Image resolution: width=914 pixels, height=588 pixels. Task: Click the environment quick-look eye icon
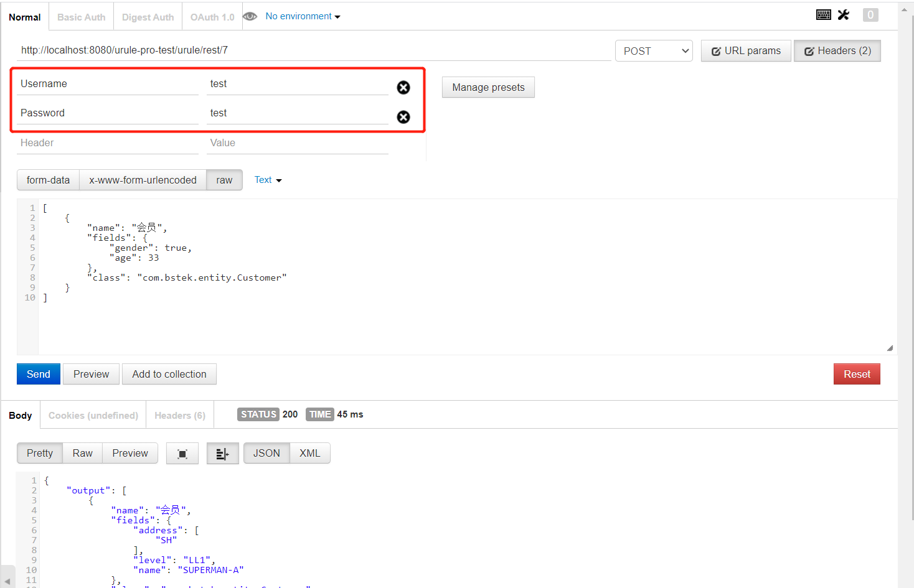pyautogui.click(x=250, y=17)
